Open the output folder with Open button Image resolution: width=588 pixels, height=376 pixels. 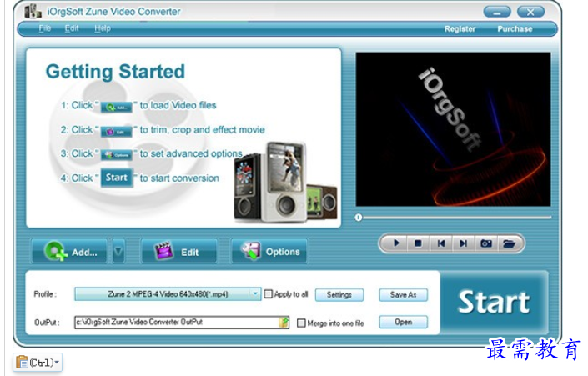(403, 322)
